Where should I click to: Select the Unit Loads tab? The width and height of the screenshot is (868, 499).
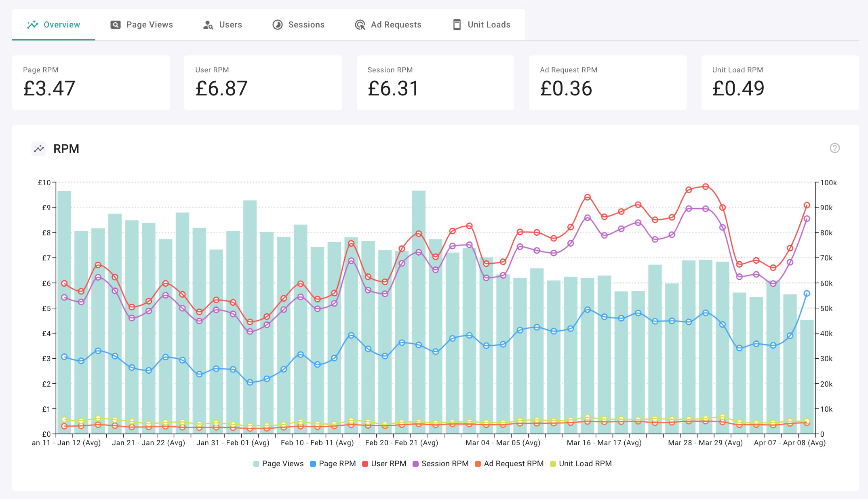click(x=481, y=25)
